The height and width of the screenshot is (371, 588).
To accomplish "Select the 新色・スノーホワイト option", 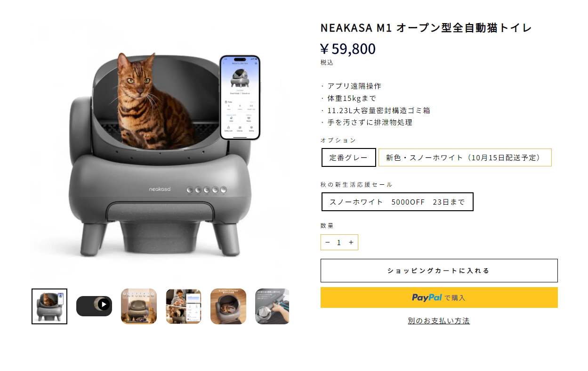I will 465,157.
